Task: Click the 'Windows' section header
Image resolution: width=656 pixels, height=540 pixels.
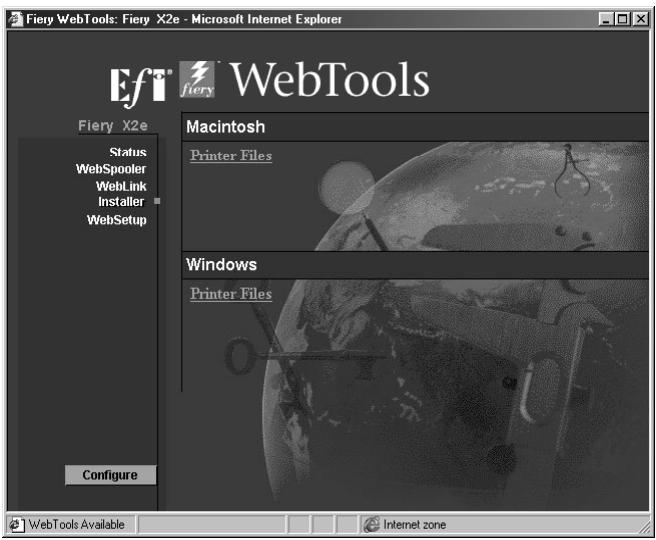Action: pyautogui.click(x=221, y=265)
